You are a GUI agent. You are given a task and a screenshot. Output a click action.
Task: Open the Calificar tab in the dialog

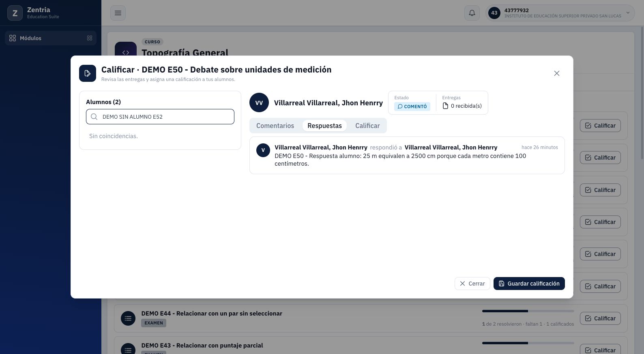tap(367, 126)
